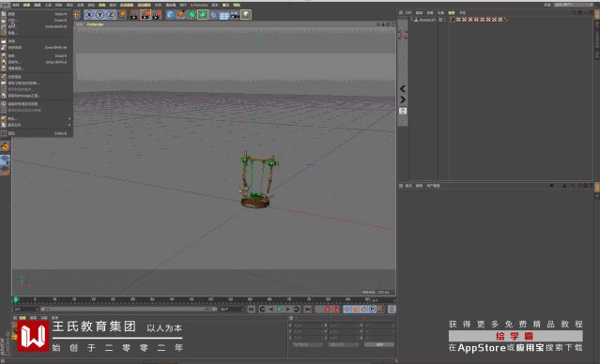Open the User Data menu in Attribute Manager
Screen dimensions: 600x364
pyautogui.click(x=433, y=186)
